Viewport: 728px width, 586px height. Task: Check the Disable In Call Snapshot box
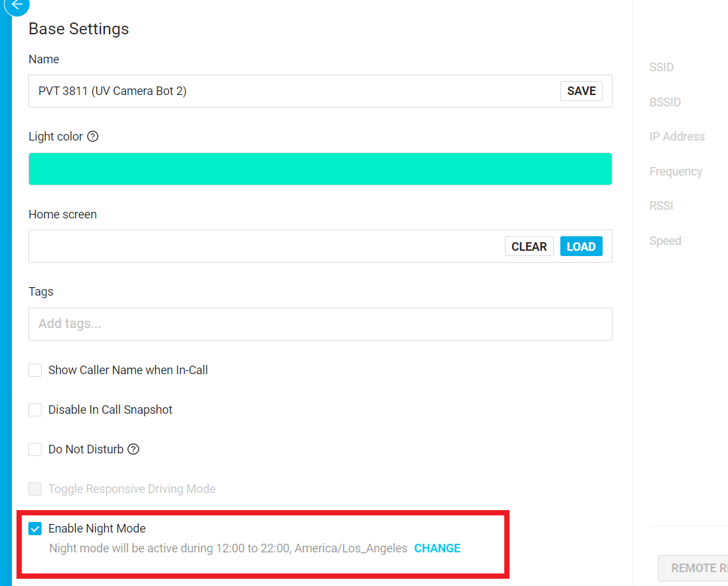[x=35, y=410]
